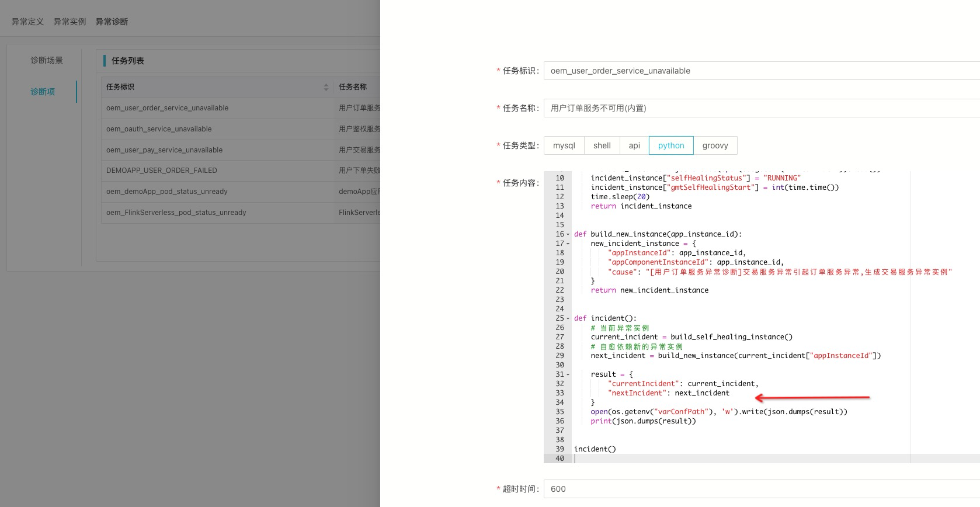Select the mysql task type
980x507 pixels.
564,145
